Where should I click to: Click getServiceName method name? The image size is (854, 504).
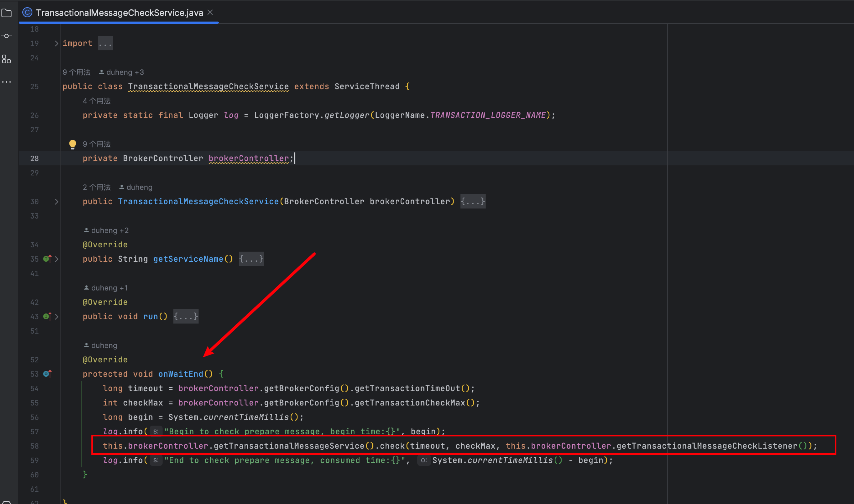(188, 259)
